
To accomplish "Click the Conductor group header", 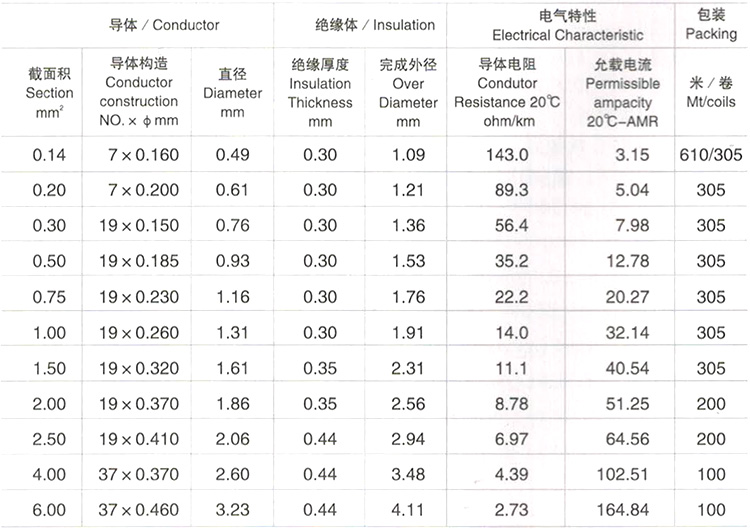I will coord(163,24).
